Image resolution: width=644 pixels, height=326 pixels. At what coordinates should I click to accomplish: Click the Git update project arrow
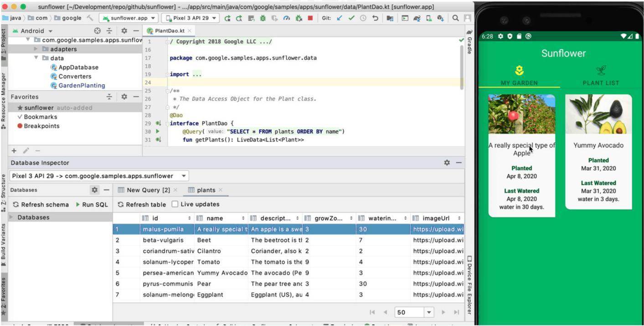[340, 18]
